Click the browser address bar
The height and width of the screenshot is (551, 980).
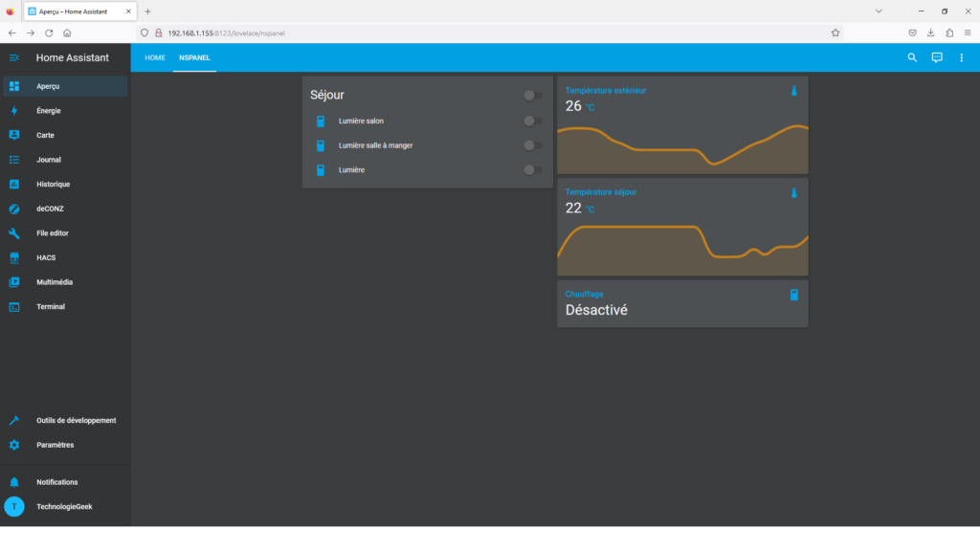click(x=479, y=33)
